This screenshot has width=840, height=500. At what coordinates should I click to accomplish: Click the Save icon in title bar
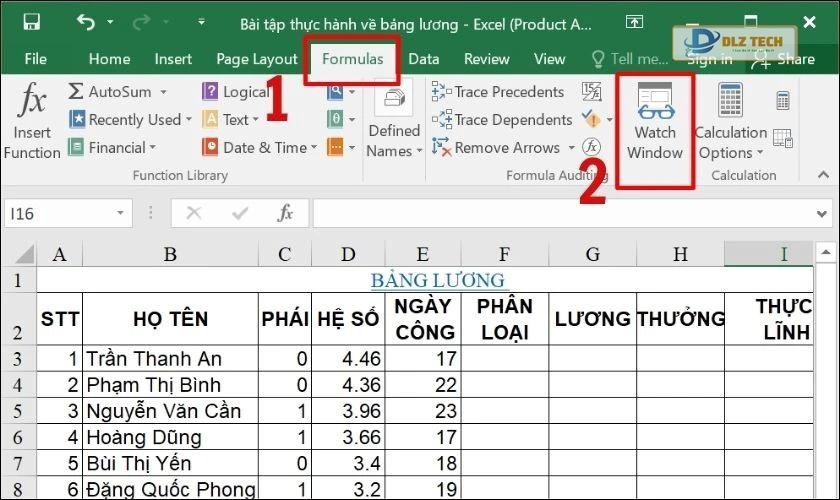click(31, 22)
